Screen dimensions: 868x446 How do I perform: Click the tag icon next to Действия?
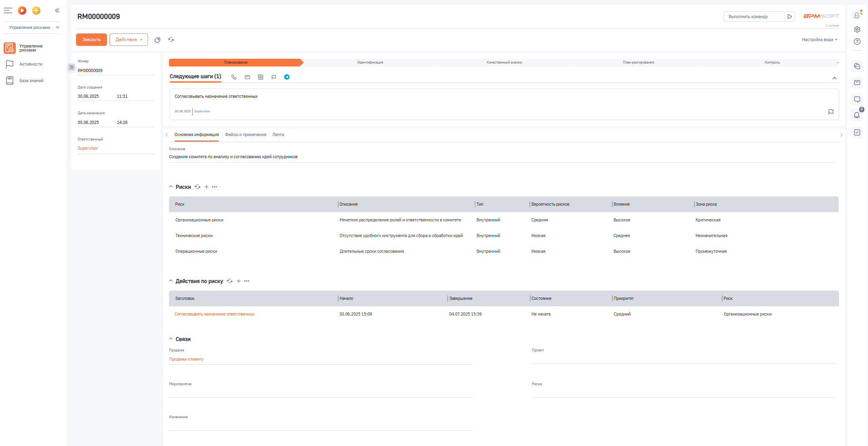point(157,40)
